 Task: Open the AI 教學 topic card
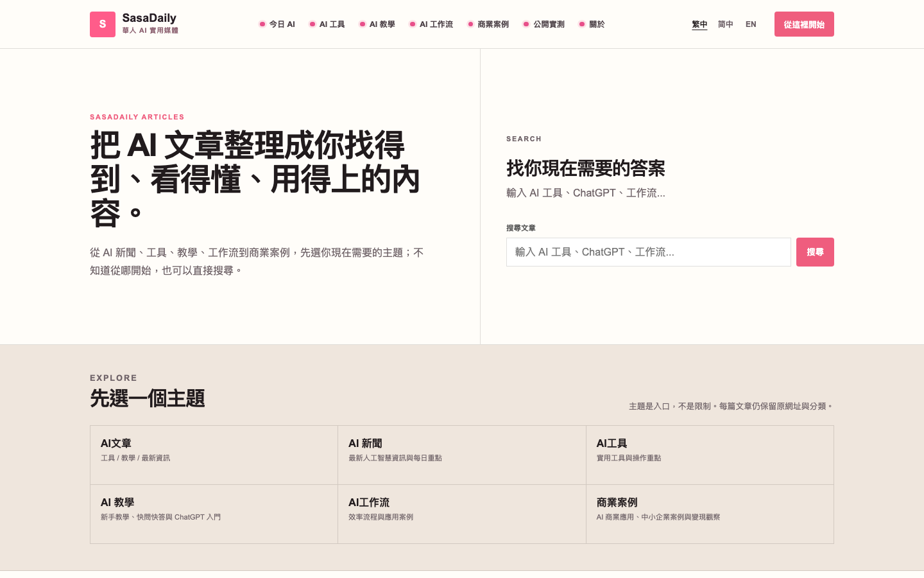214,514
